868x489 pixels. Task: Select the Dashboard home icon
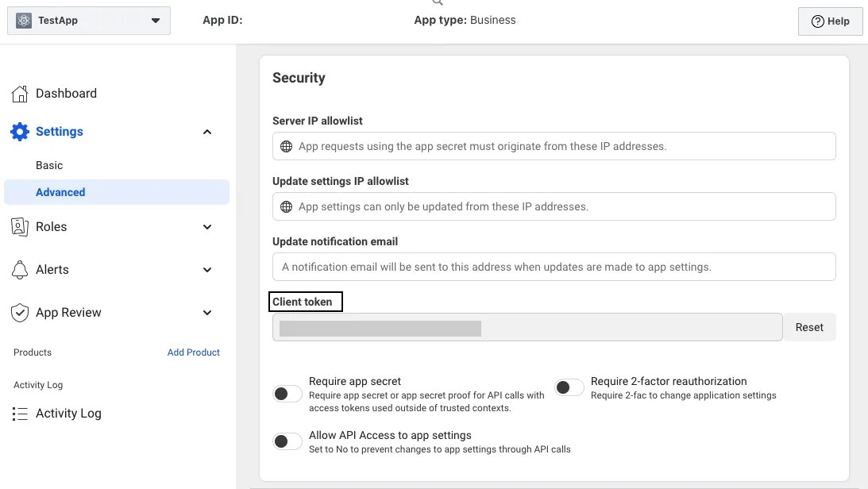point(20,93)
